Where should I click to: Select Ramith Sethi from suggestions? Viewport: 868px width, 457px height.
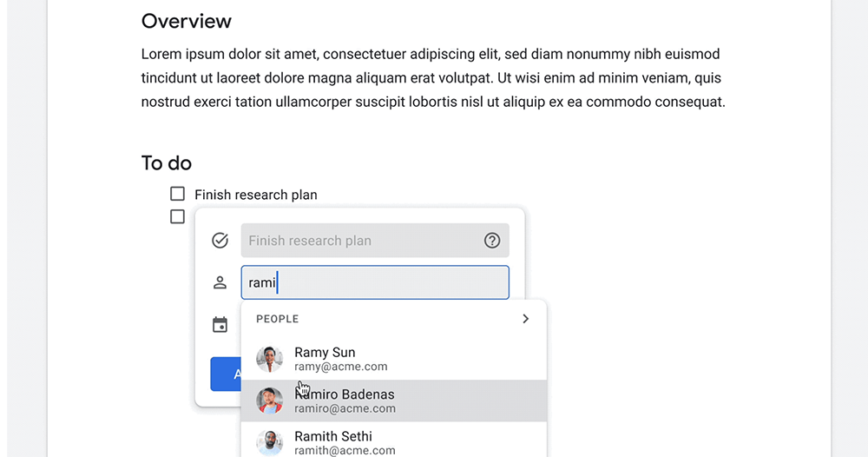[x=393, y=441]
